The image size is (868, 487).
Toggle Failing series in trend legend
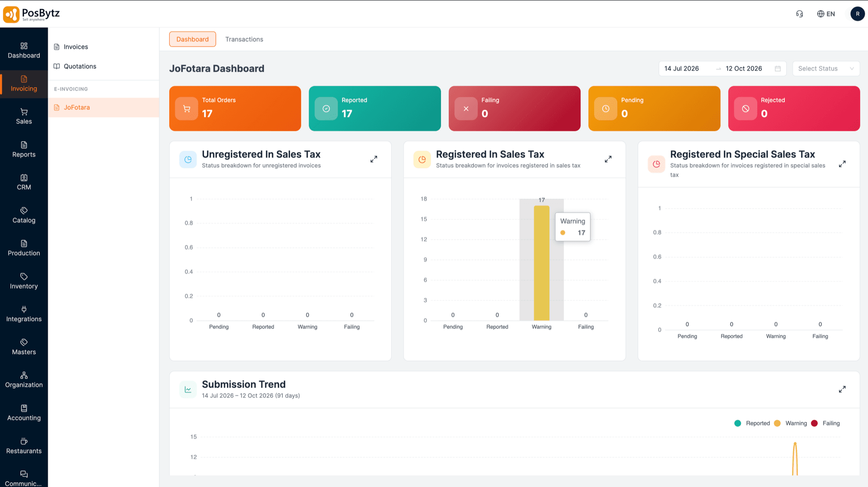pyautogui.click(x=825, y=423)
